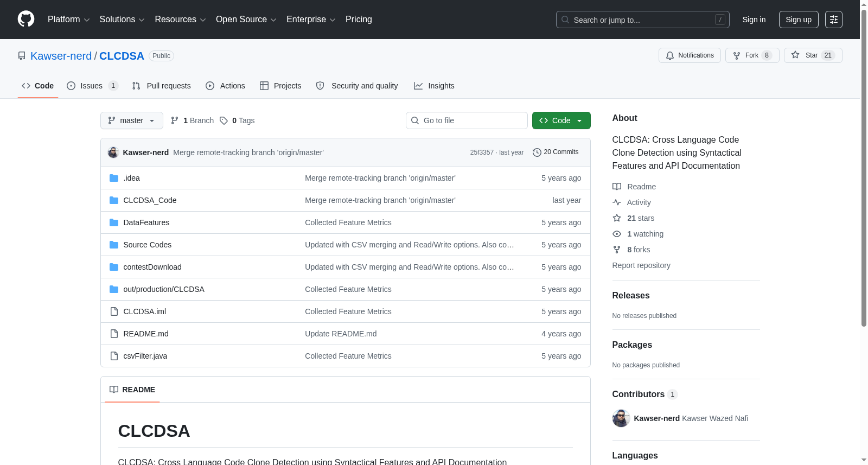The image size is (868, 465).
Task: Expand the Platform menu
Action: (68, 20)
